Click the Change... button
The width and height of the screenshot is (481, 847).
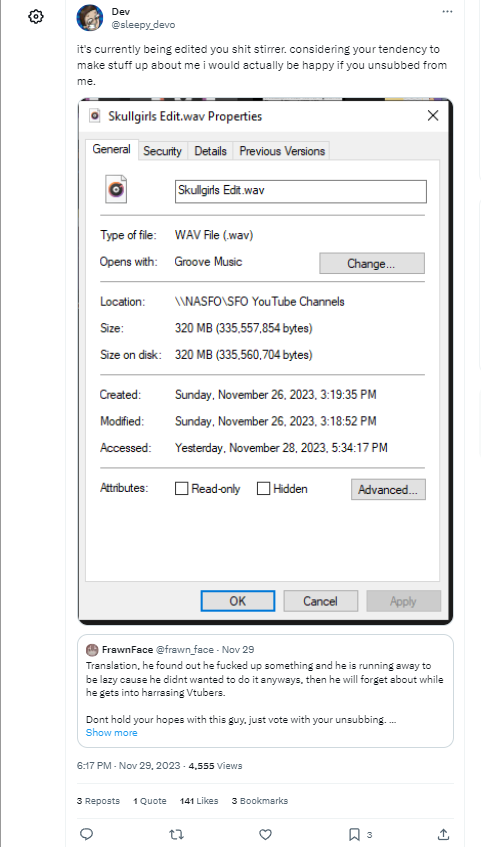[x=372, y=264]
